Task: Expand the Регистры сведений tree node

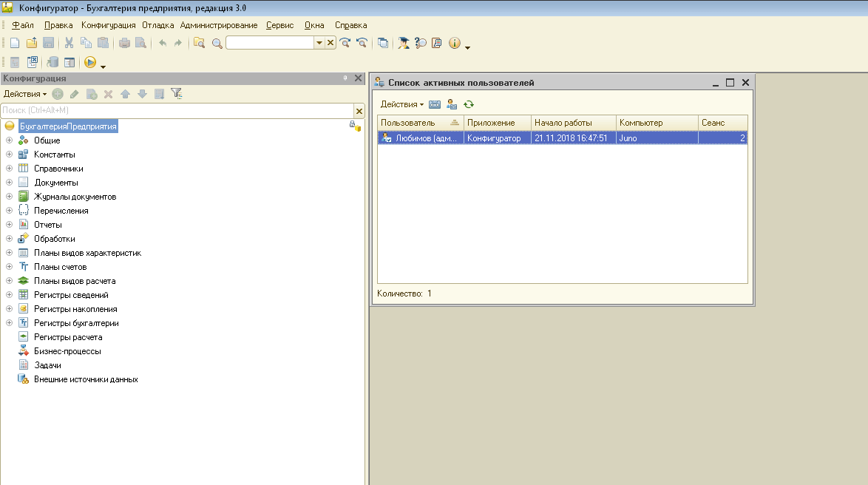Action: (x=9, y=294)
